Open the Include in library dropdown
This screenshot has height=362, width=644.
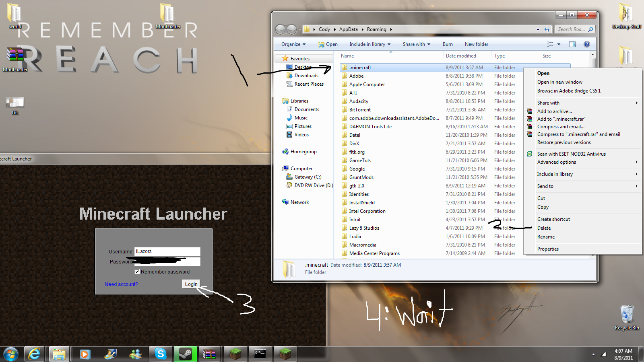tap(370, 44)
